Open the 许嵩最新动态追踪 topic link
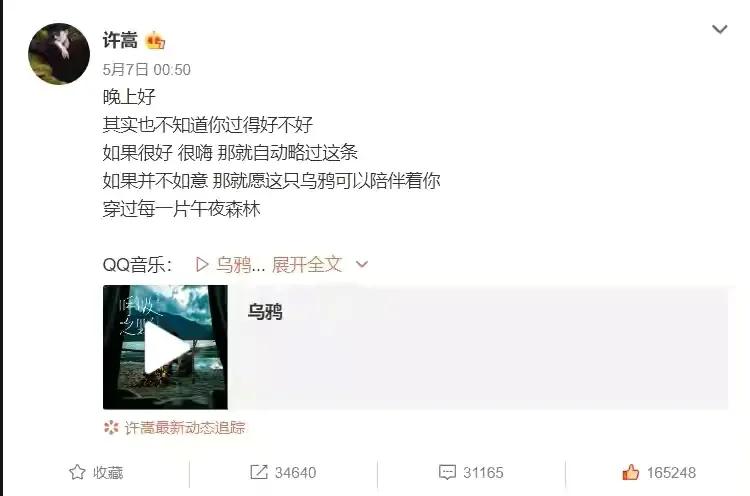Image resolution: width=750 pixels, height=496 pixels. point(185,428)
